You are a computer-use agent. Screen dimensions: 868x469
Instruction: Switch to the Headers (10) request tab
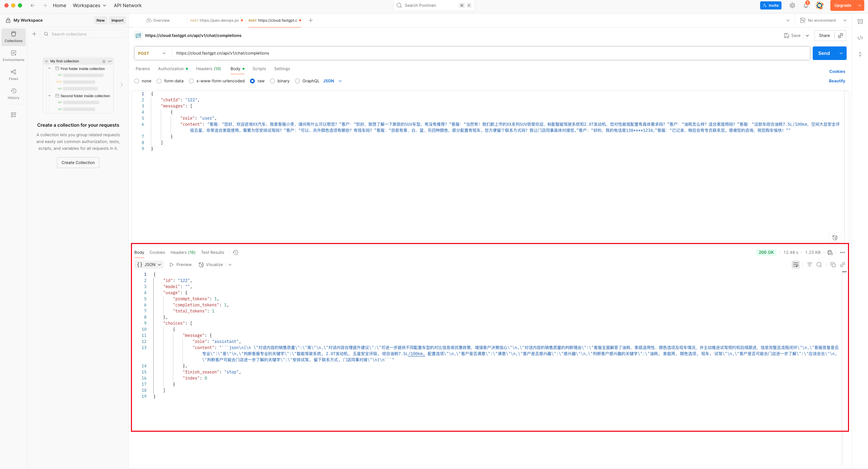pos(209,69)
